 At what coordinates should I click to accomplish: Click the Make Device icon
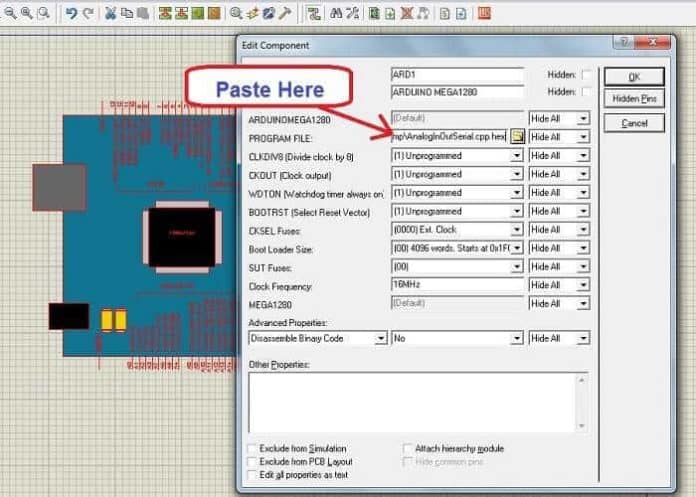tap(252, 13)
